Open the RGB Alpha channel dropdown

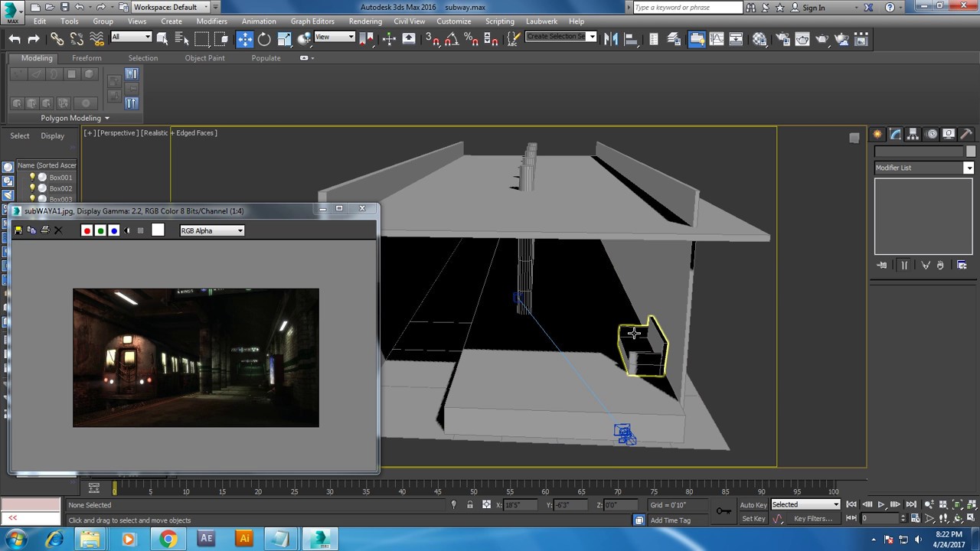(x=212, y=230)
